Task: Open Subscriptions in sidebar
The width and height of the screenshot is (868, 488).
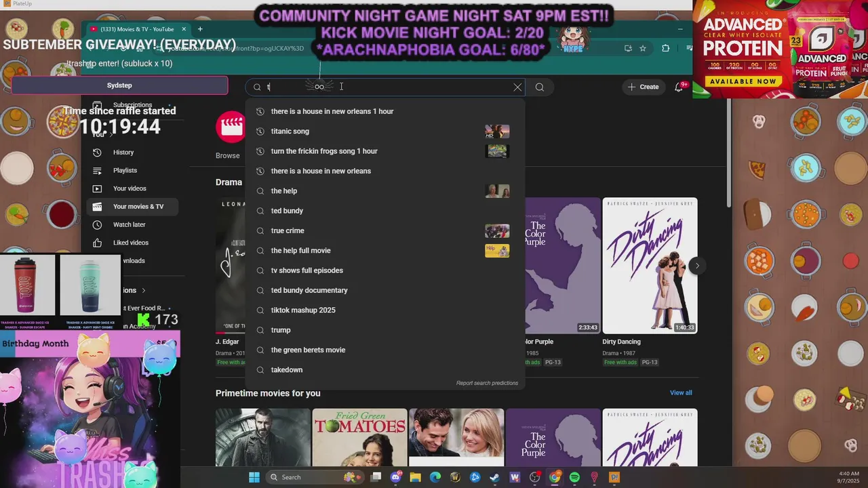Action: pyautogui.click(x=132, y=105)
